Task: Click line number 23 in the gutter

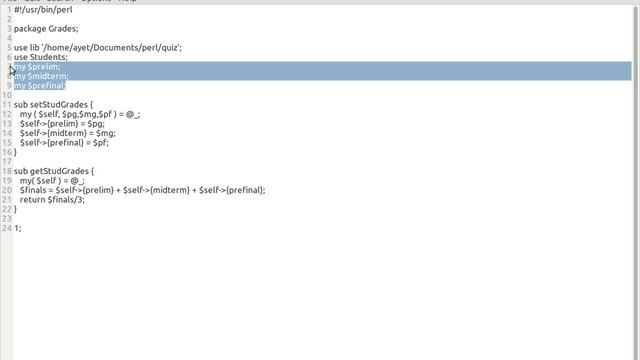Action: 7,219
